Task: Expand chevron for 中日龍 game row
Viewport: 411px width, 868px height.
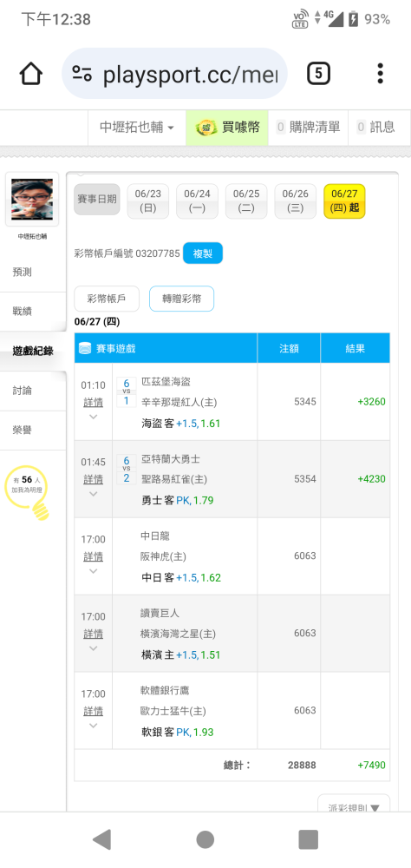Action: pos(93,571)
